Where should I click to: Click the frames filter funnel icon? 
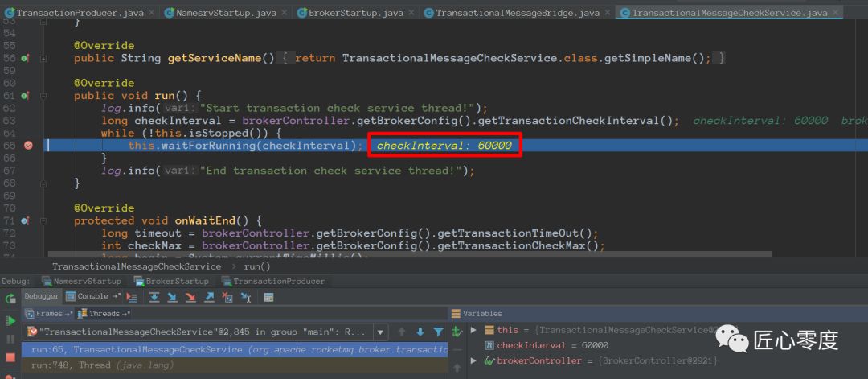[x=439, y=332]
